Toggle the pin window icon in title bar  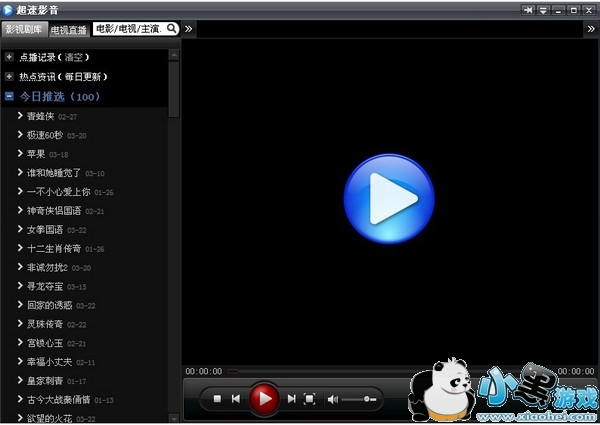pyautogui.click(x=528, y=10)
